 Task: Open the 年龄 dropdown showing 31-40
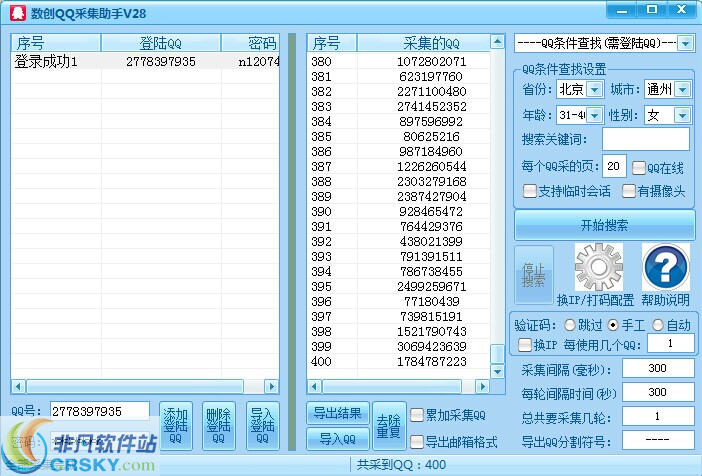click(594, 115)
